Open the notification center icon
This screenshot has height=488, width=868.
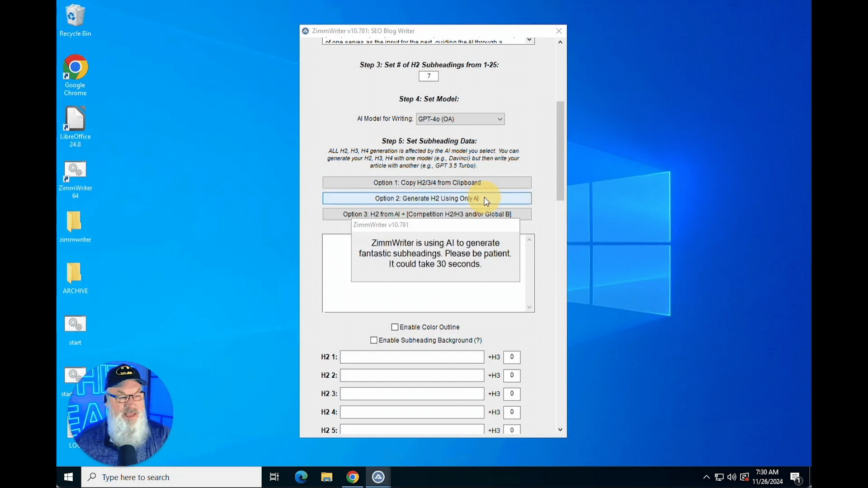[796, 477]
